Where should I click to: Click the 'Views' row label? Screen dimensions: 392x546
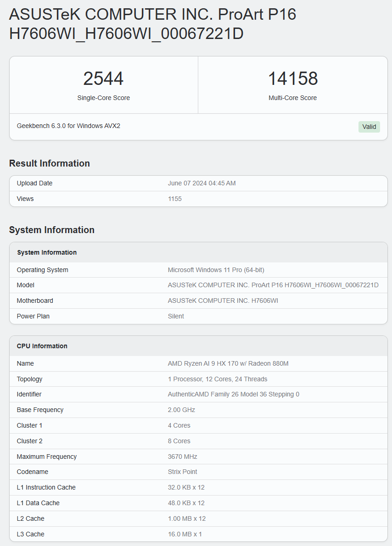[25, 199]
